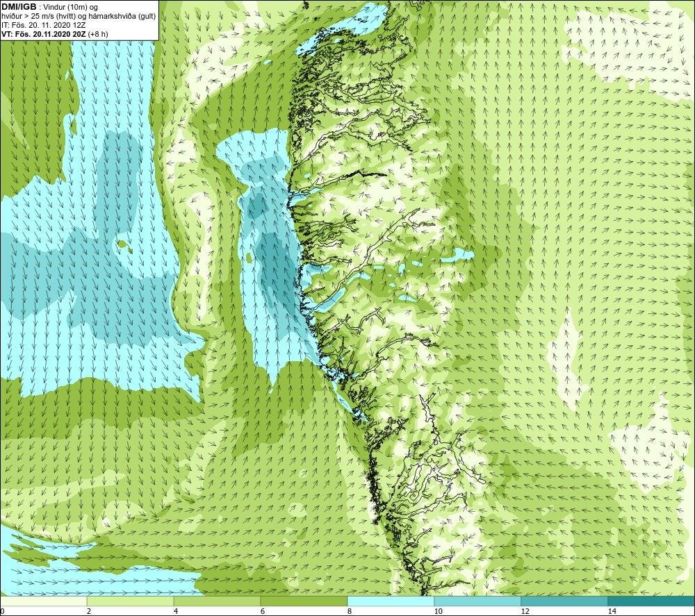This screenshot has width=695, height=616.
Task: Click the scale label 12
Action: tap(525, 611)
